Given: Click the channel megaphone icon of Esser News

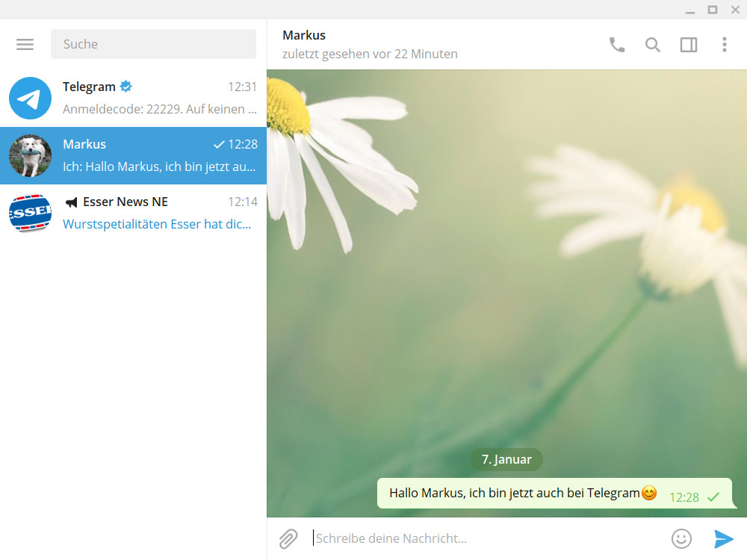Looking at the screenshot, I should tap(72, 202).
